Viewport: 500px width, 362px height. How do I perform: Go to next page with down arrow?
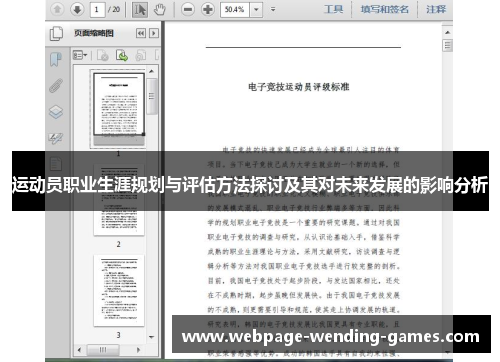pos(77,9)
